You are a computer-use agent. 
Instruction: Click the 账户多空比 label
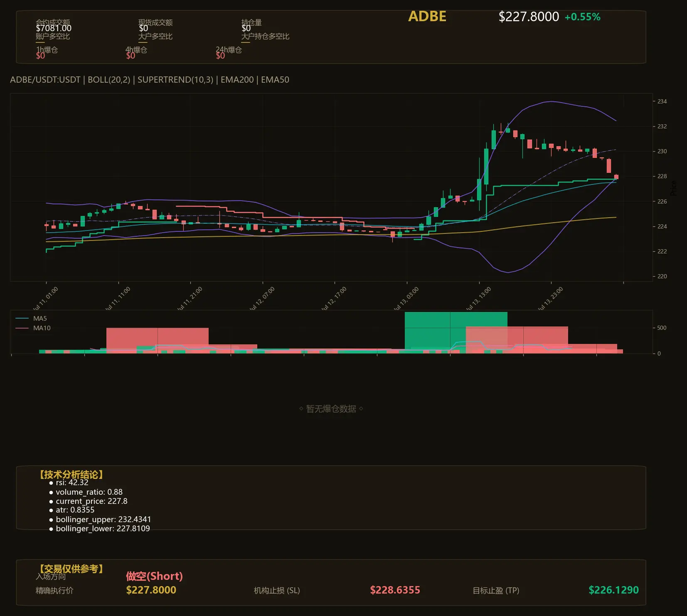[53, 36]
